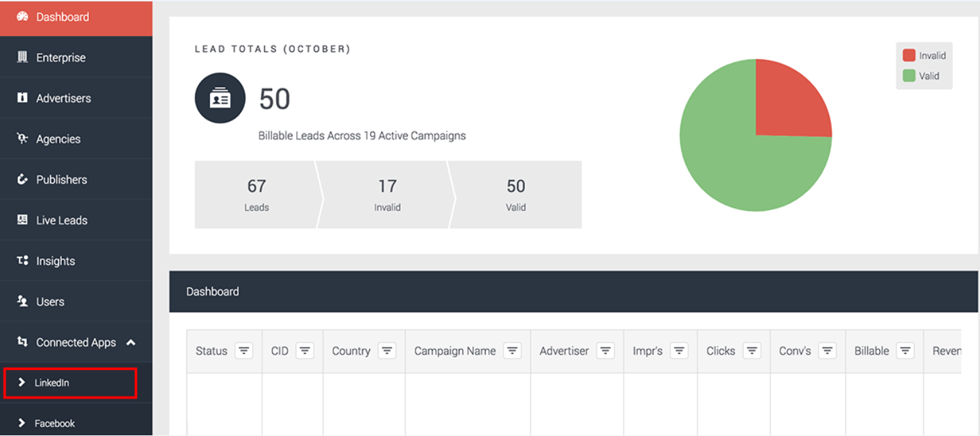
Task: Click the Advertisers icon in sidebar
Action: pyautogui.click(x=22, y=98)
